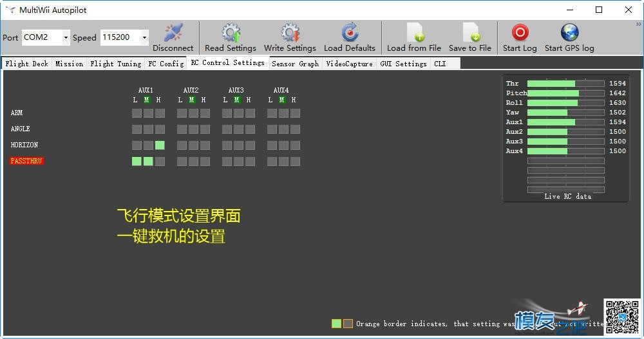This screenshot has width=644, height=339.
Task: Toggle ARM on AUX4 high
Action: click(295, 113)
